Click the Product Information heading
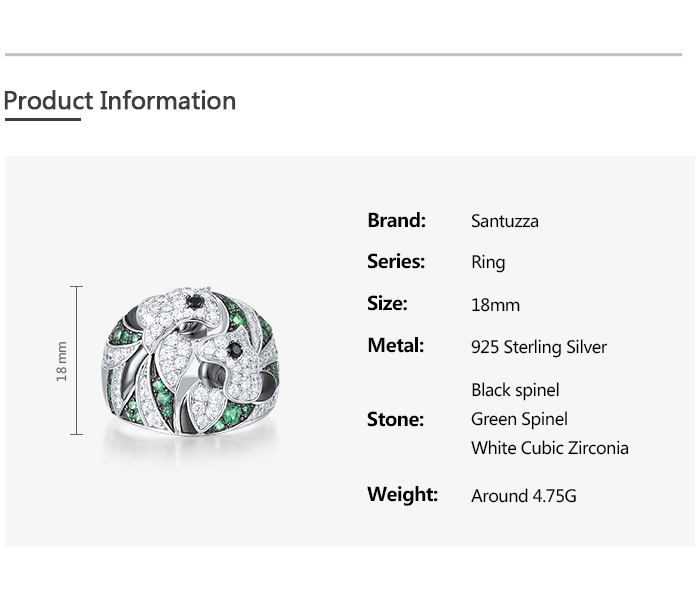 (x=120, y=101)
